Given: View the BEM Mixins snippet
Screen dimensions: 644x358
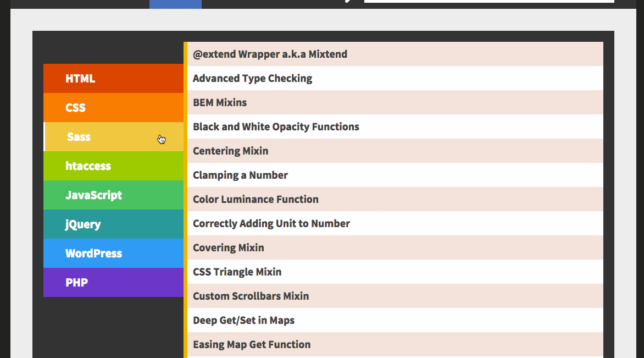Looking at the screenshot, I should coord(395,102).
